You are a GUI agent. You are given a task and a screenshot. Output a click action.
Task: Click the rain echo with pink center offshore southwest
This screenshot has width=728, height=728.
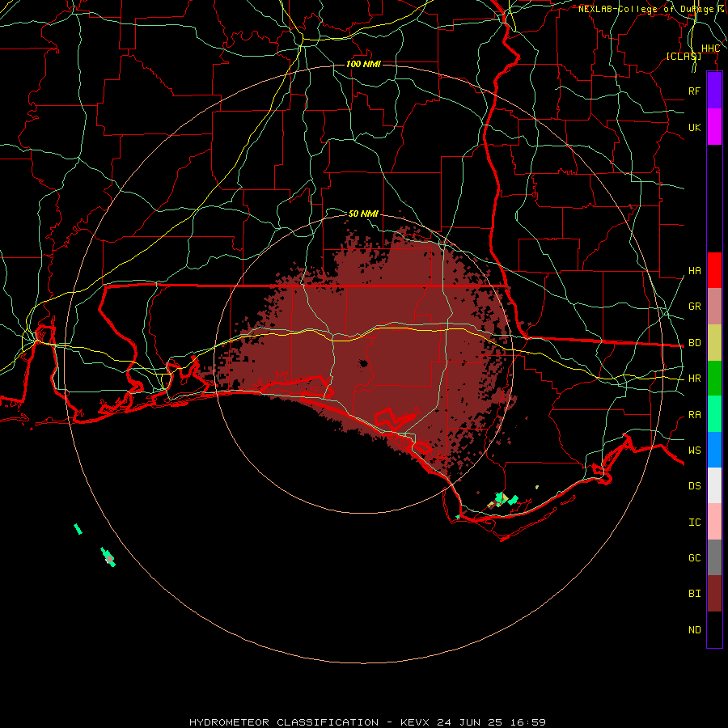(x=108, y=557)
